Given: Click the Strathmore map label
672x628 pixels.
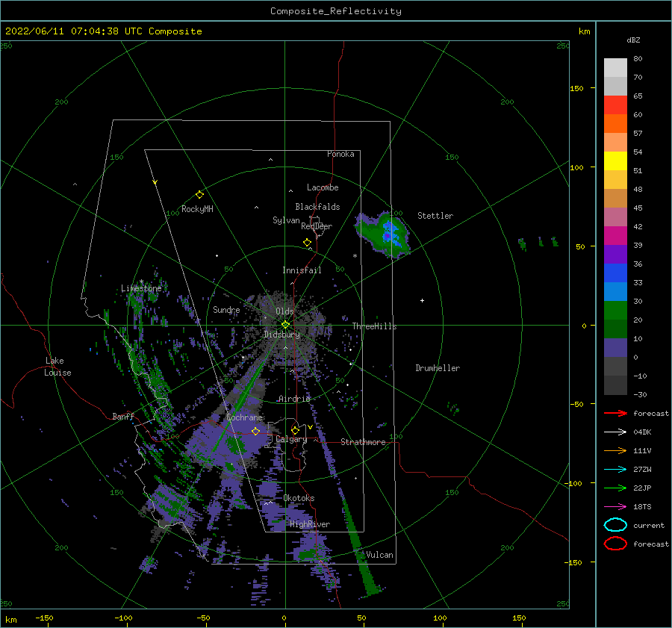Looking at the screenshot, I should pos(363,442).
